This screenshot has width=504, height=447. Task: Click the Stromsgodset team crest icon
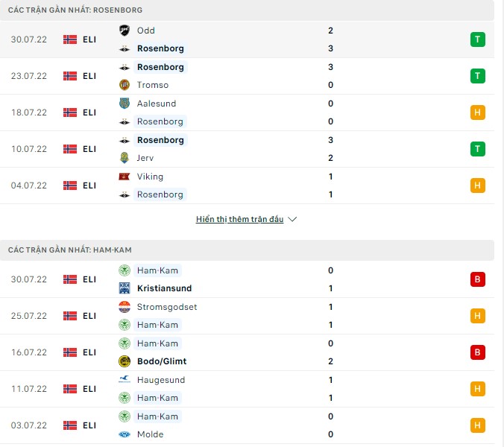click(125, 307)
